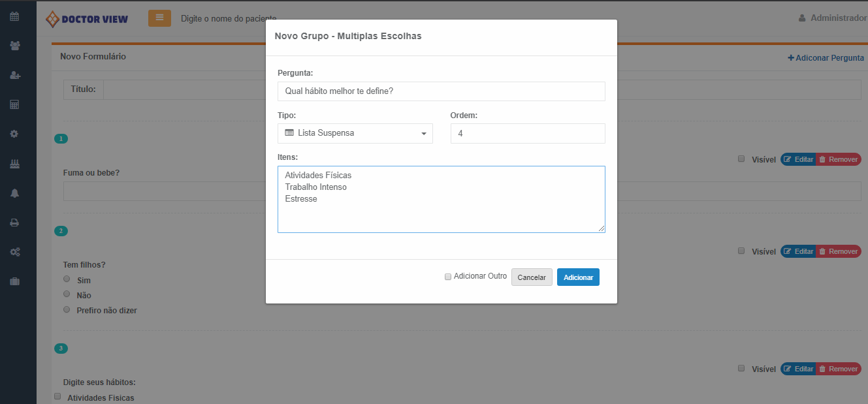Open the notifications bell icon
Viewport: 868px width, 404px height.
pos(14,193)
